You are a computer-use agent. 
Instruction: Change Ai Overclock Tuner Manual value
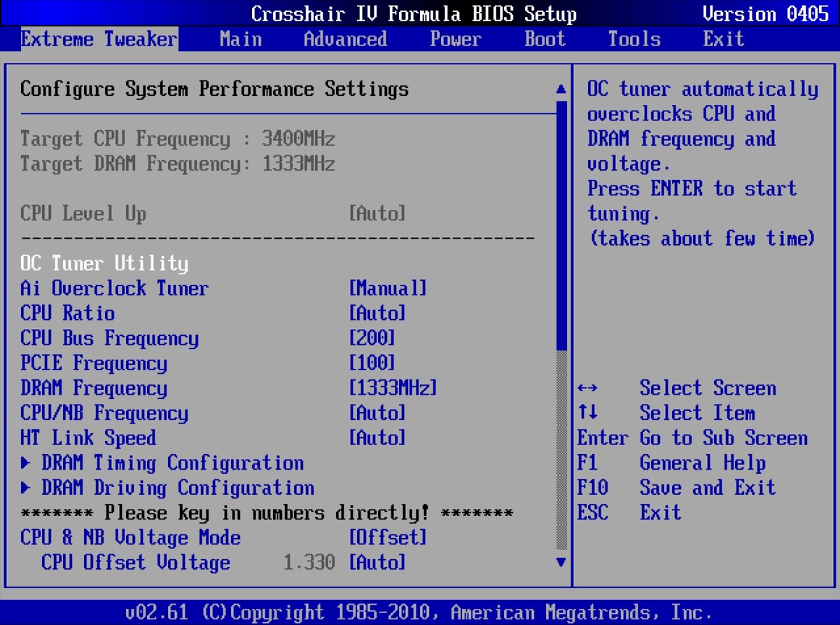click(x=387, y=288)
